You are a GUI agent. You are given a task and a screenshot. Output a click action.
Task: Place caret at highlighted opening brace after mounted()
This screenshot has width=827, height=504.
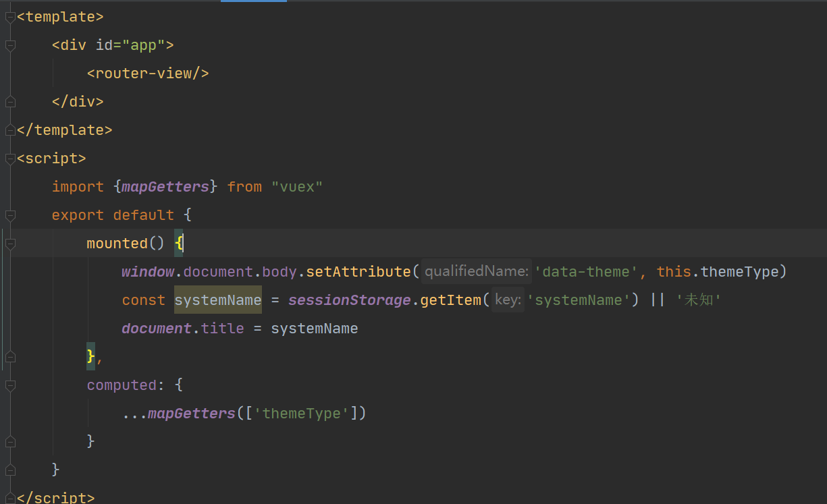click(x=179, y=244)
